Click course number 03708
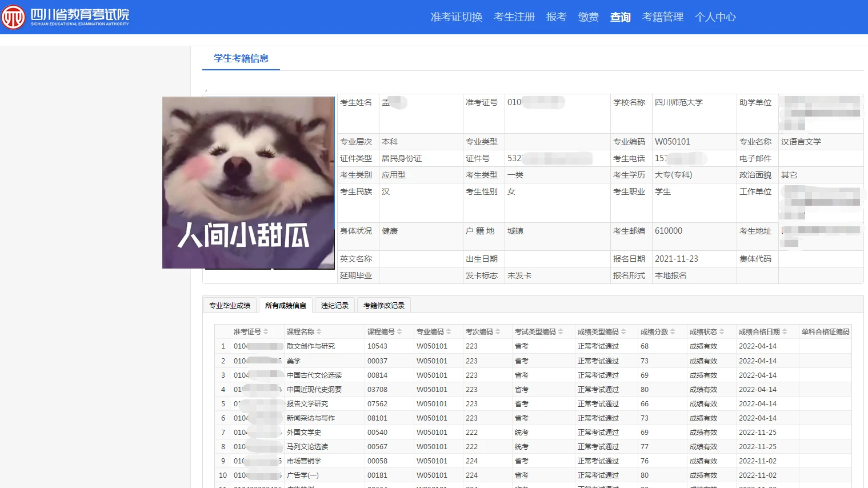This screenshot has height=488, width=868. tap(377, 390)
